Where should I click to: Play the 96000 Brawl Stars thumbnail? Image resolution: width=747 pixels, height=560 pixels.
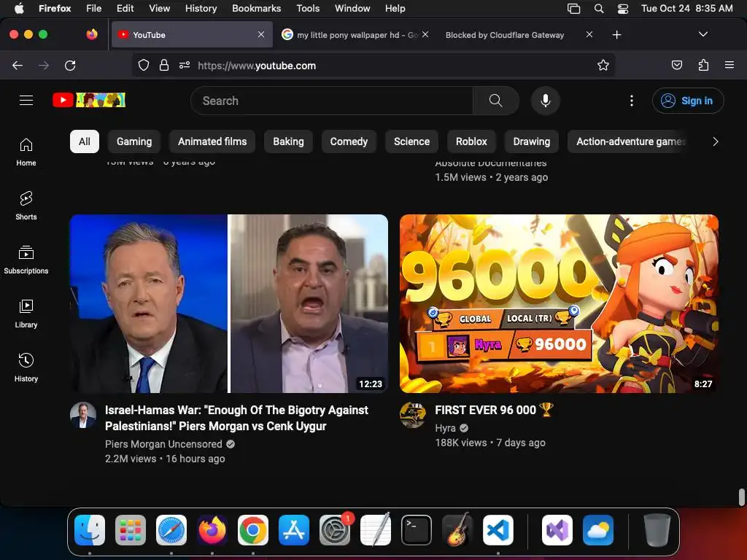[x=559, y=303]
